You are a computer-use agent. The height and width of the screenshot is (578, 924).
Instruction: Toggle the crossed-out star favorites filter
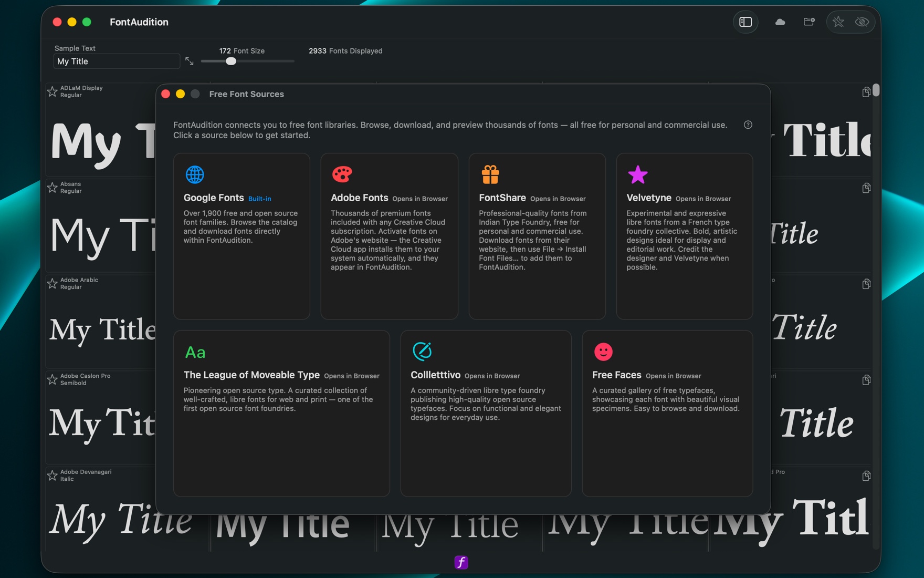pos(838,22)
